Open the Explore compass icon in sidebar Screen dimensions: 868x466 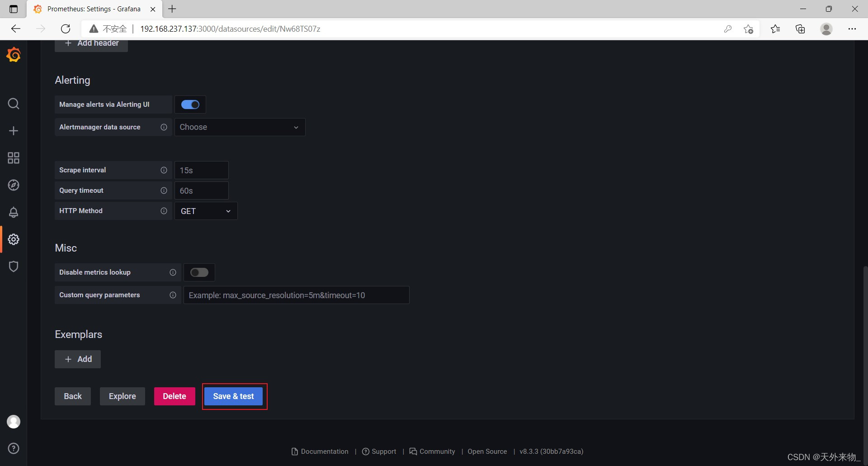pyautogui.click(x=14, y=185)
